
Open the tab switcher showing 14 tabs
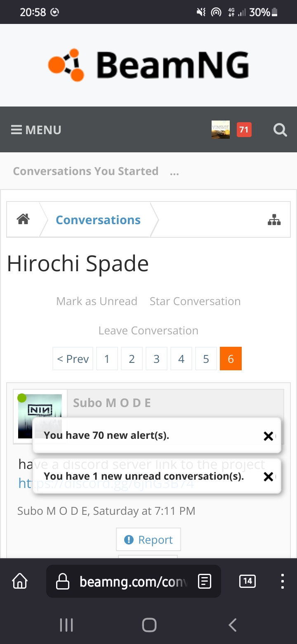tap(247, 581)
